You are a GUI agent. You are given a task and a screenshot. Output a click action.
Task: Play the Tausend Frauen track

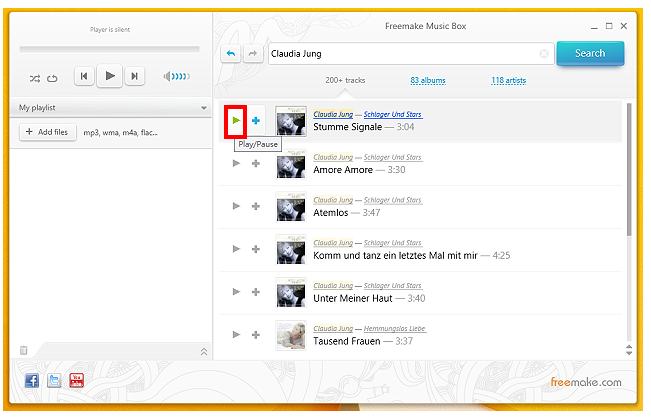click(236, 334)
